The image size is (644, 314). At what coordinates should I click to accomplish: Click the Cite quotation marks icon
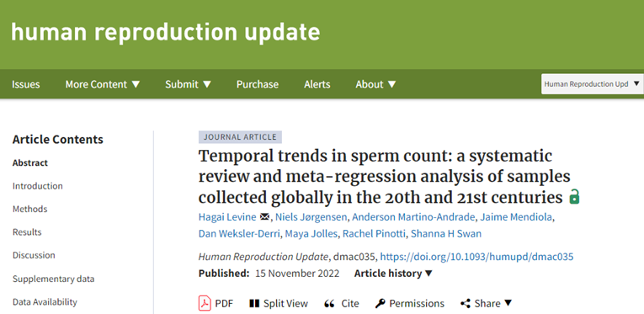coord(329,303)
